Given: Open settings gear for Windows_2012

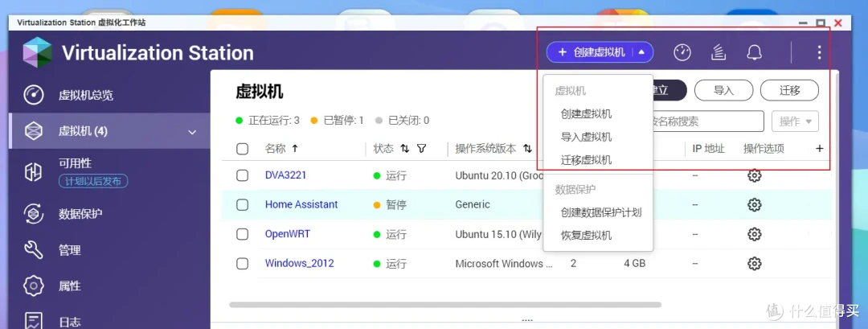Looking at the screenshot, I should pos(754,264).
